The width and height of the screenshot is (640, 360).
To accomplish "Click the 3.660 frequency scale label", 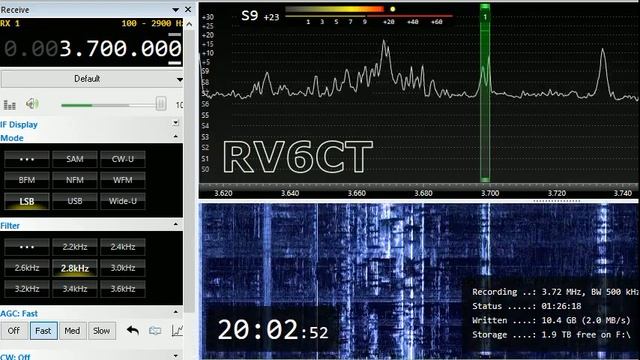I will tap(356, 193).
